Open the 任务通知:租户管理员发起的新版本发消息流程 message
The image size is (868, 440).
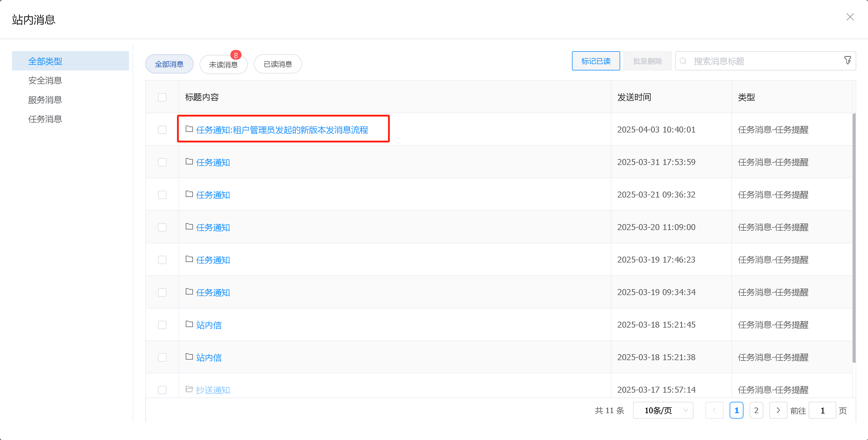[282, 130]
